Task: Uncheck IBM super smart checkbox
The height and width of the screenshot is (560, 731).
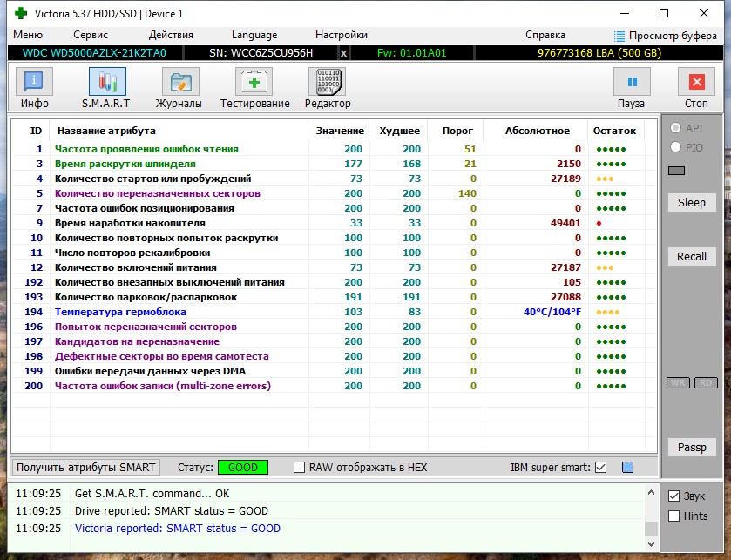Action: [601, 468]
